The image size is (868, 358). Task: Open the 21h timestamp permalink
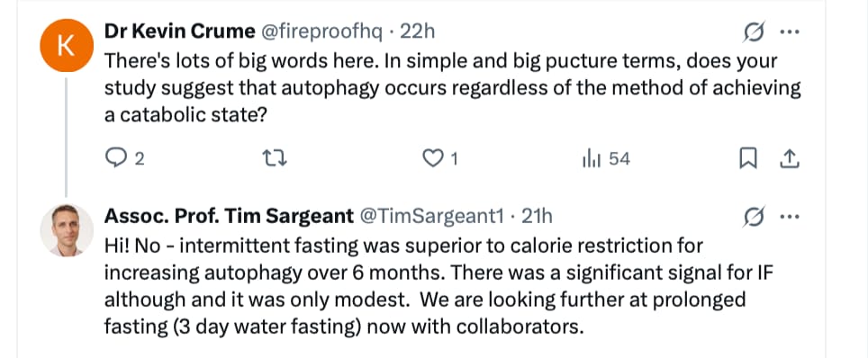tap(537, 217)
